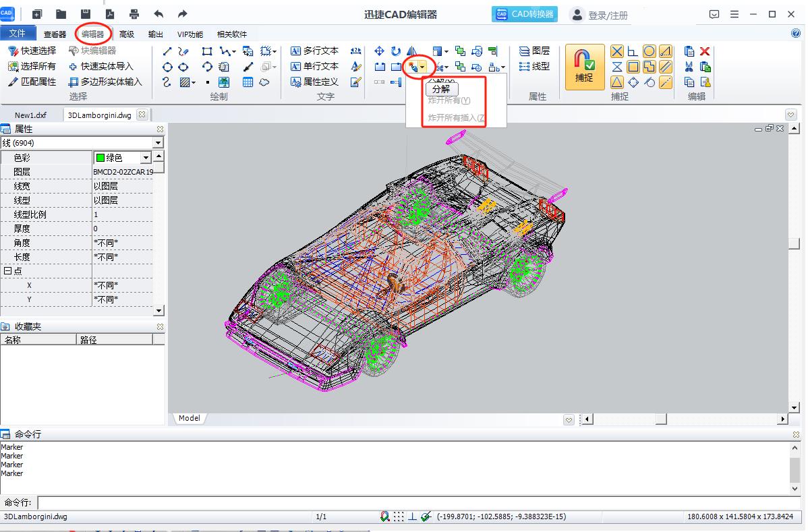This screenshot has width=808, height=532.
Task: Click the horizontal scrollbar thumb under canvas
Action: pyautogui.click(x=661, y=419)
